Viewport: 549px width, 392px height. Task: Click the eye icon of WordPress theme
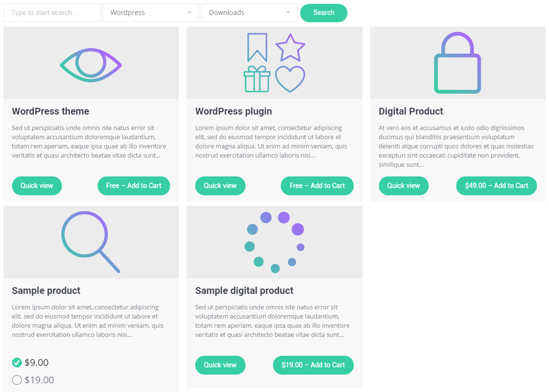pos(91,65)
